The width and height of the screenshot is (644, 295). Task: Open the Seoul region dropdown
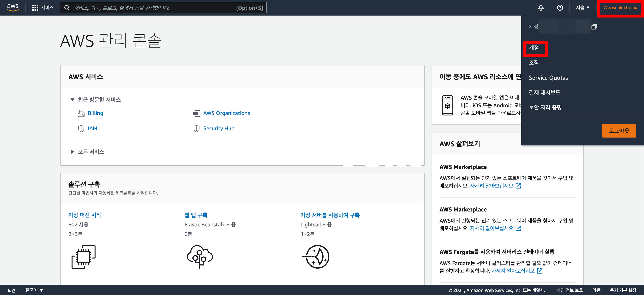(x=583, y=8)
